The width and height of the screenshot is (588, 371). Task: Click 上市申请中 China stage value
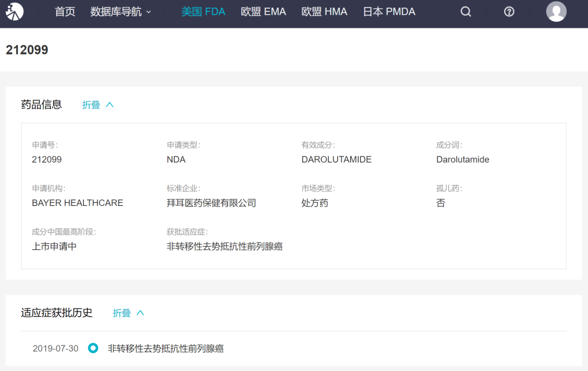[x=54, y=246]
